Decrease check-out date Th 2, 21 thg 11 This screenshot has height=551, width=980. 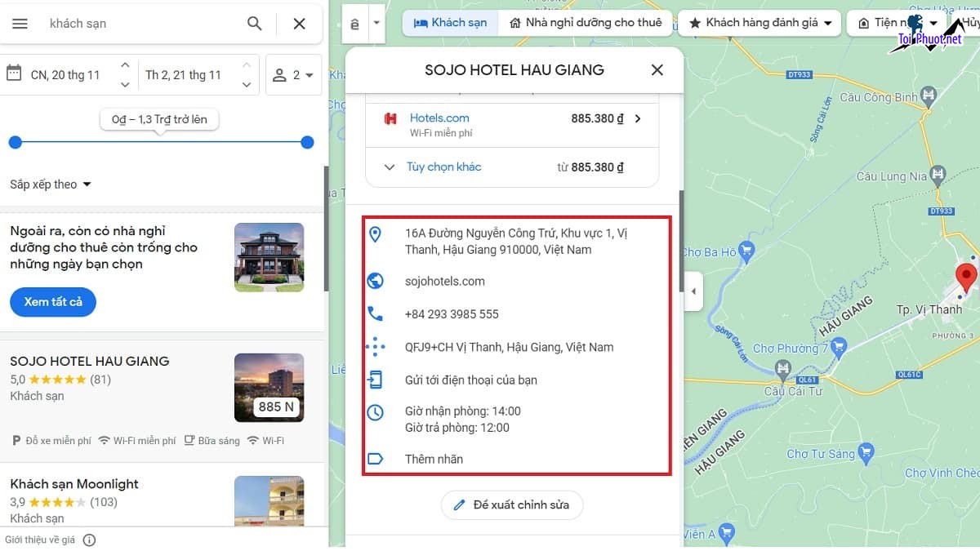tap(247, 84)
